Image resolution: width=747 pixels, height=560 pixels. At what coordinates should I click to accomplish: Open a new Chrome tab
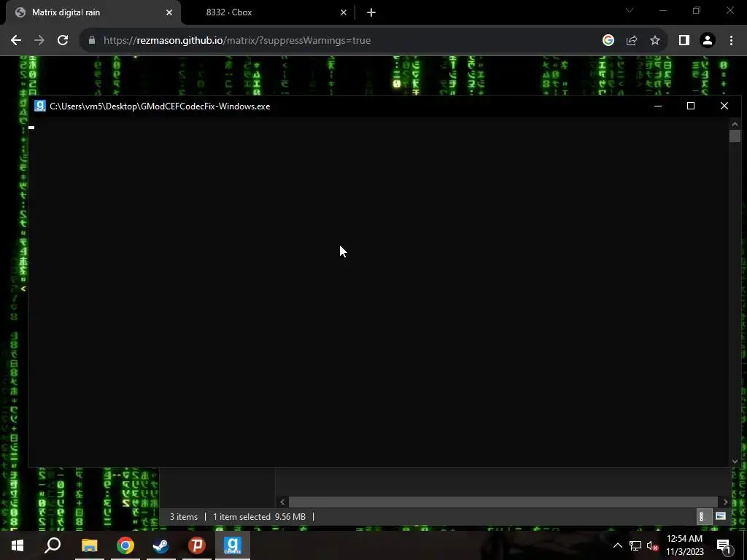click(x=371, y=12)
